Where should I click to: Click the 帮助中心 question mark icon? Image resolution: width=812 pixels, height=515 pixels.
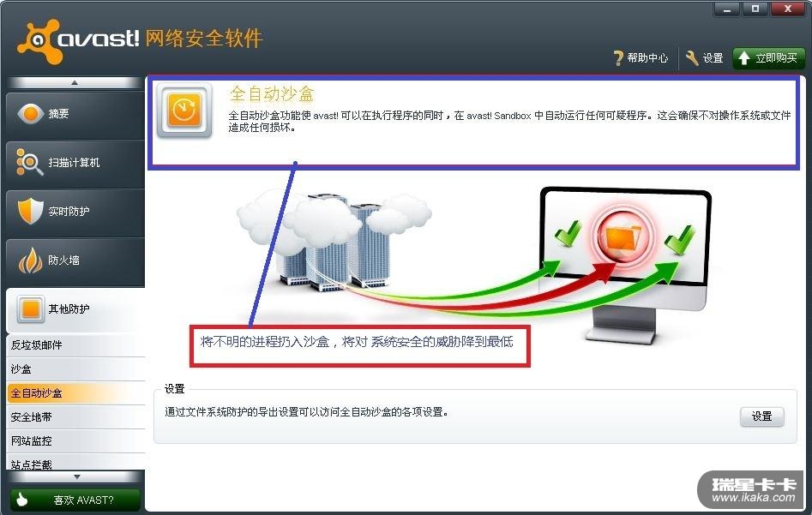(618, 58)
